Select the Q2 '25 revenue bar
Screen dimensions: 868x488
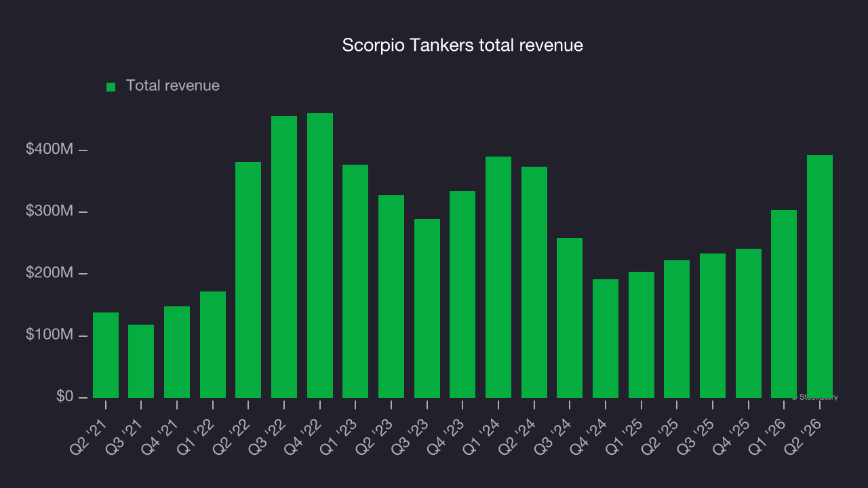tap(677, 329)
